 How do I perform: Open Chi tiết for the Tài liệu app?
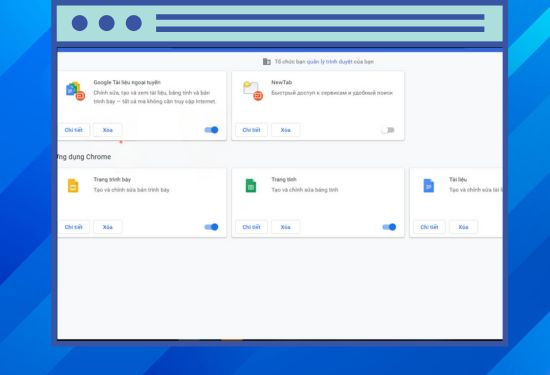(429, 227)
